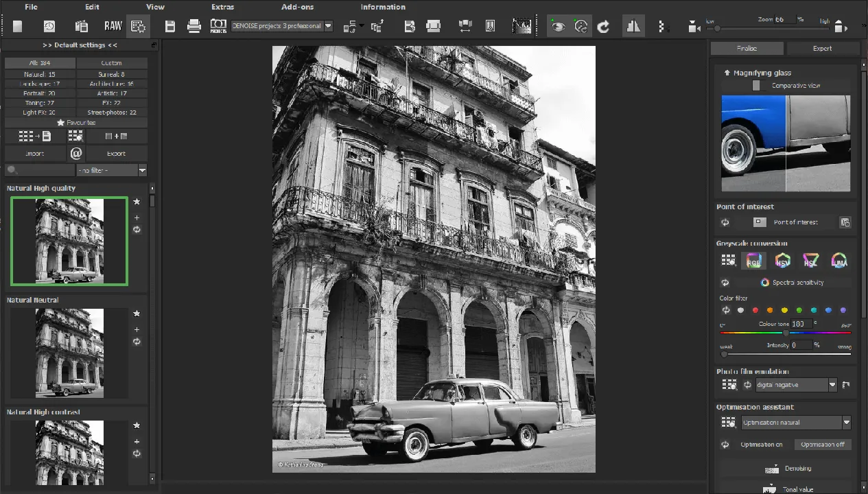868x494 pixels.
Task: Click the printer icon
Action: point(194,26)
